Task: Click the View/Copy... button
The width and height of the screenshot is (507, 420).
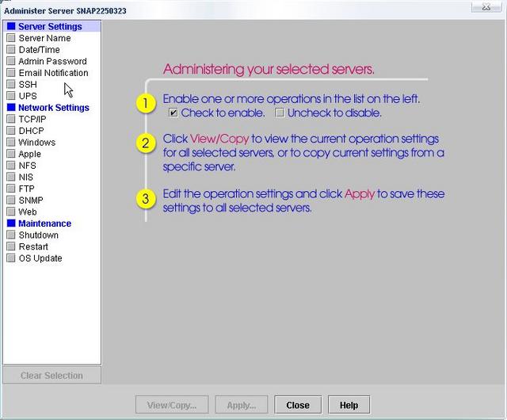Action: pyautogui.click(x=172, y=405)
